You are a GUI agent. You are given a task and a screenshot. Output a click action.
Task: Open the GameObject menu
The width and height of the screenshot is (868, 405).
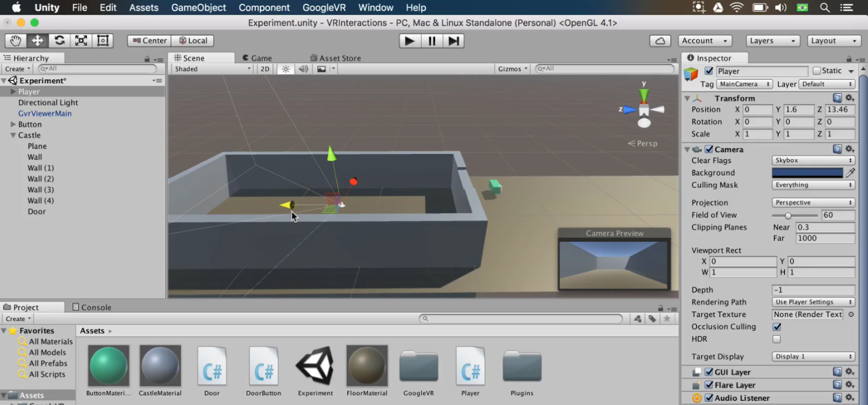click(198, 7)
